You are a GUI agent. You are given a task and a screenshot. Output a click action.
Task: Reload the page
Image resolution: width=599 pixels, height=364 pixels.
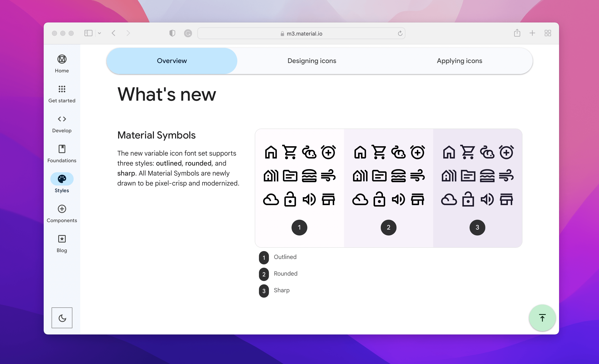click(400, 33)
